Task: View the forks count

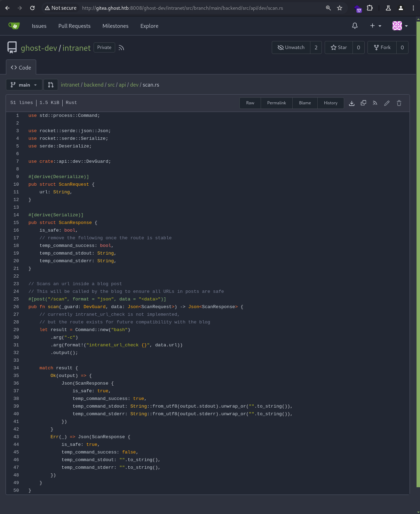Action: coord(402,47)
